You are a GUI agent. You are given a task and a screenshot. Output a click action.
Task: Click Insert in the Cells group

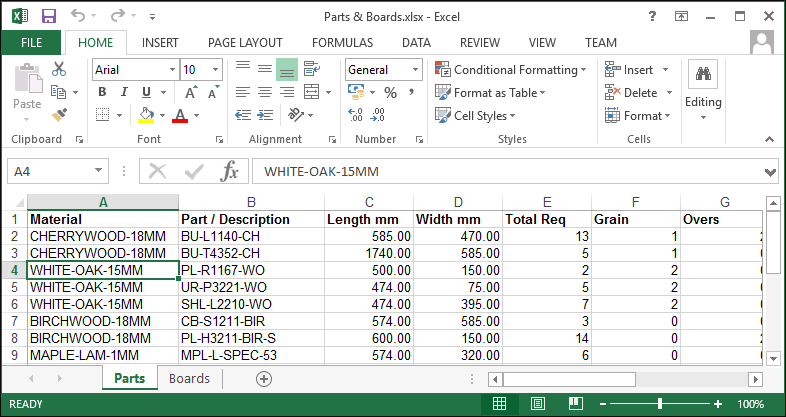629,70
